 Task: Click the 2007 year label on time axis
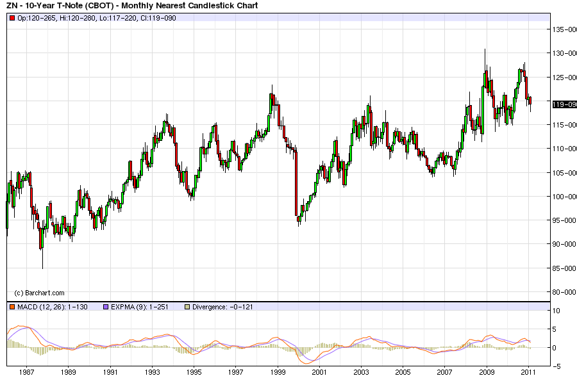(444, 372)
